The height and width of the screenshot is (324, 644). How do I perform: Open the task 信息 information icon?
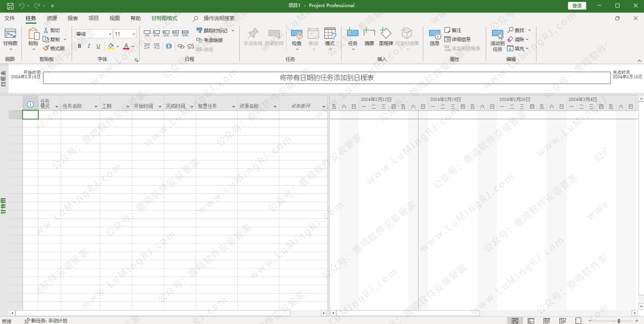click(435, 36)
